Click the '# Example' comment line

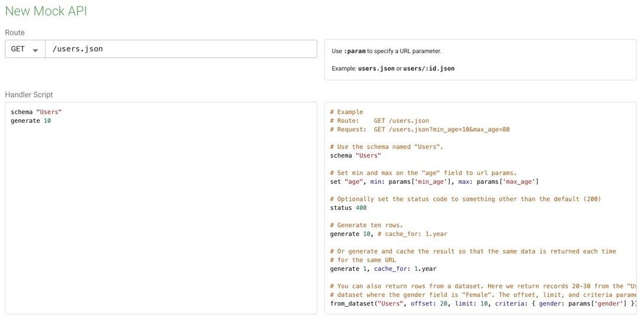point(347,112)
